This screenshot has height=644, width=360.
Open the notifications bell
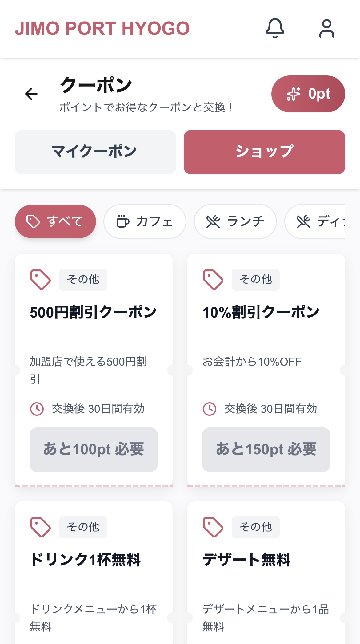coord(275,28)
